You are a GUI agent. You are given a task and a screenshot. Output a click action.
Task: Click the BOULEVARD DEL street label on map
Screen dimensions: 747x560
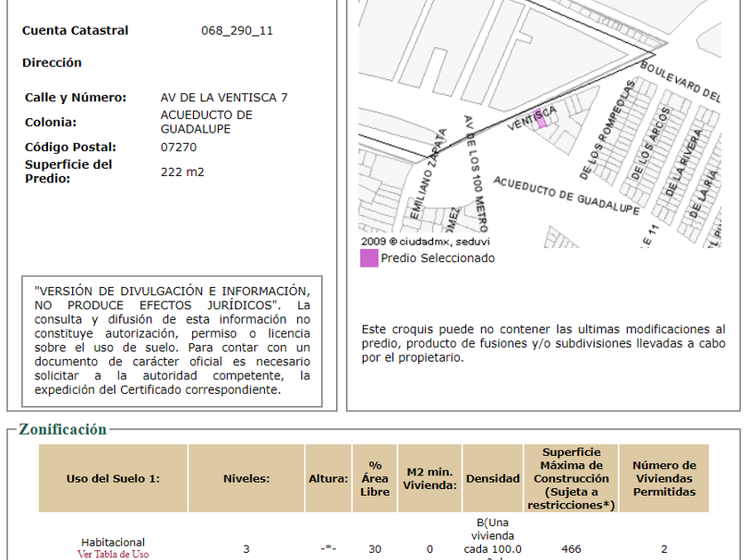click(679, 81)
